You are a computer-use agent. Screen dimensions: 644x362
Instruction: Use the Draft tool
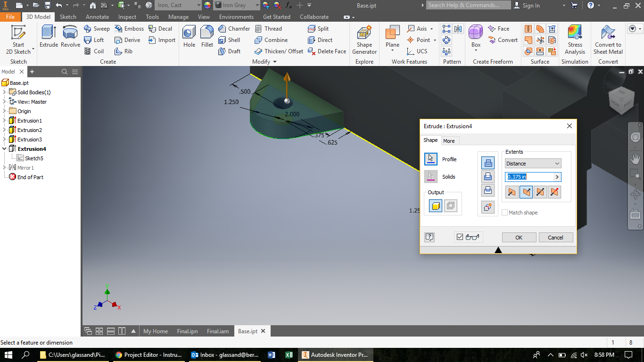click(x=229, y=51)
